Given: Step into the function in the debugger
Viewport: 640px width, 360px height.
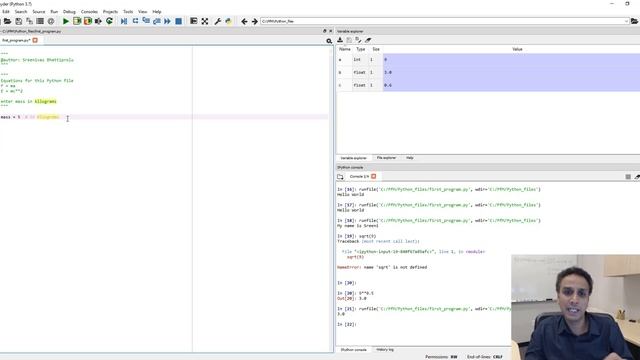Looking at the screenshot, I should (146, 21).
